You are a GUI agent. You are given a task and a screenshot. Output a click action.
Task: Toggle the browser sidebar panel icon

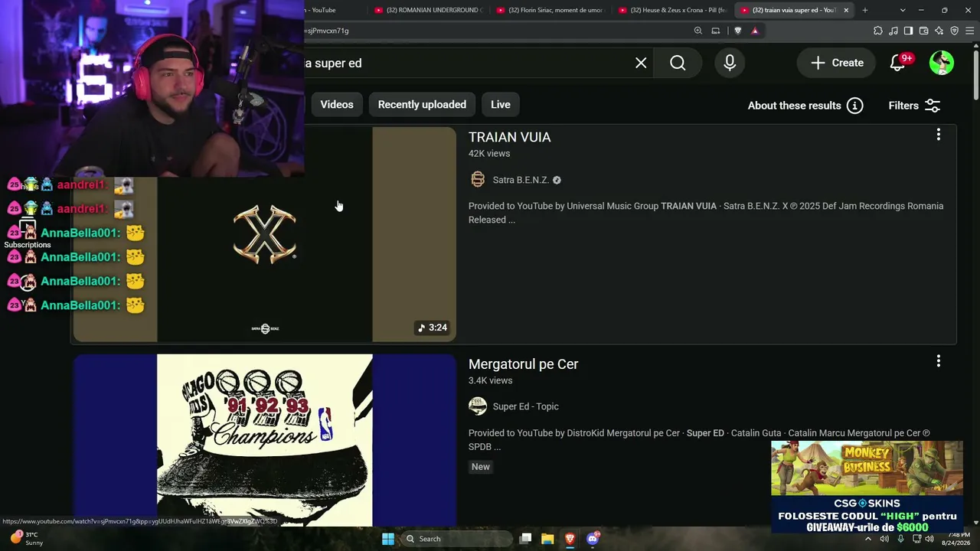[x=908, y=31]
